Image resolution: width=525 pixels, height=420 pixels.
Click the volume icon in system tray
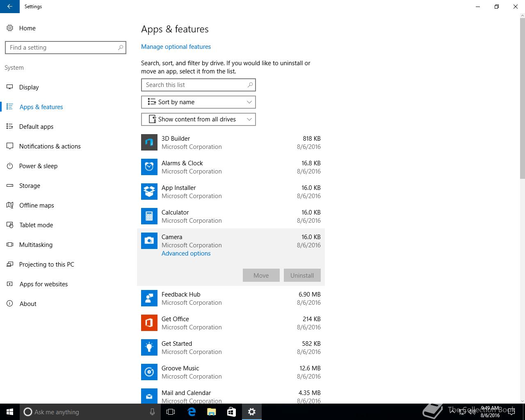click(472, 412)
